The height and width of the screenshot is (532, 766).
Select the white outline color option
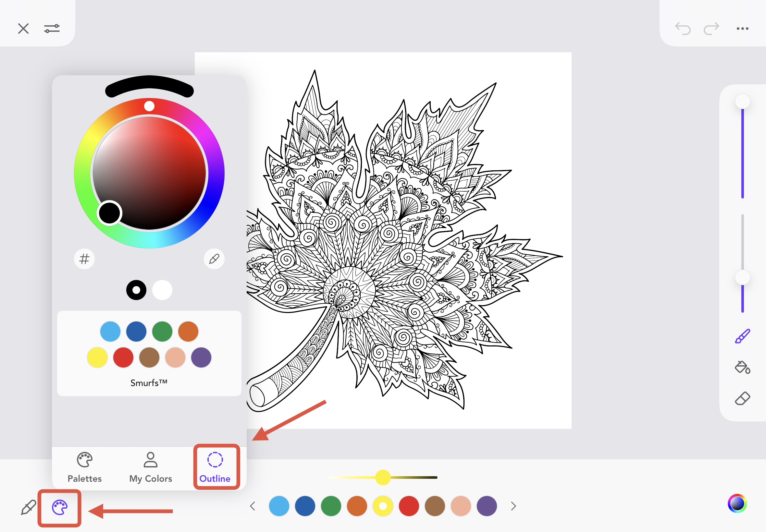pyautogui.click(x=162, y=290)
